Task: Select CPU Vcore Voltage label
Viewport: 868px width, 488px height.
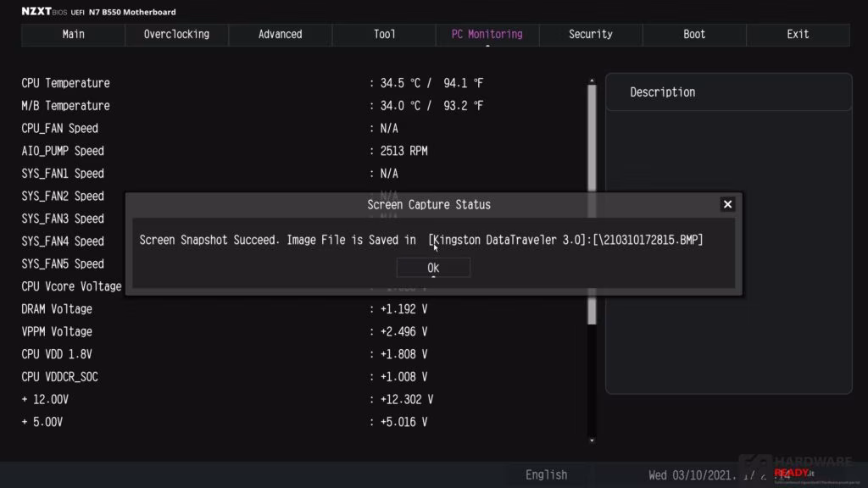Action: 71,286
